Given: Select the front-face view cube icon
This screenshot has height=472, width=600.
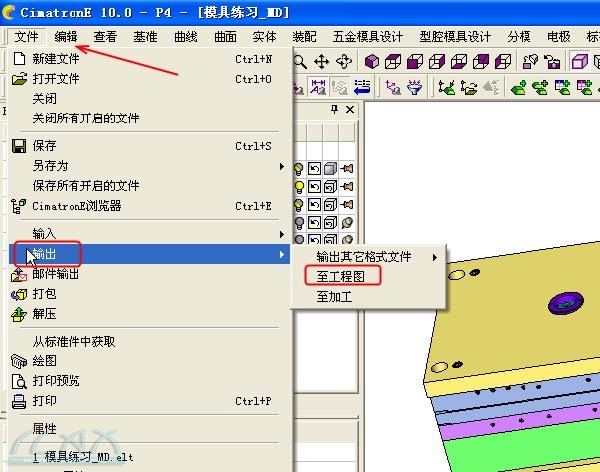Looking at the screenshot, I should (x=415, y=61).
